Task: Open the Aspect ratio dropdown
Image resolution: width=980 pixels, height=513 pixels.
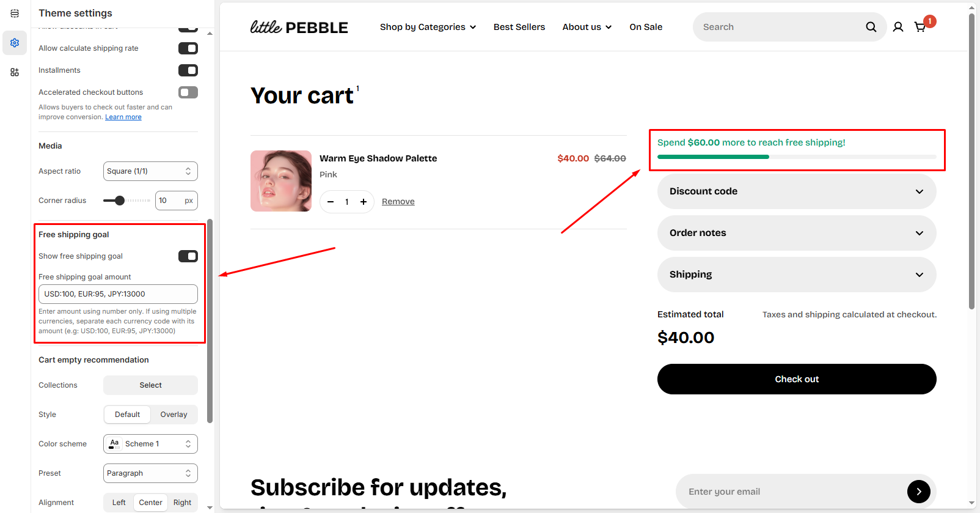Action: [x=150, y=171]
